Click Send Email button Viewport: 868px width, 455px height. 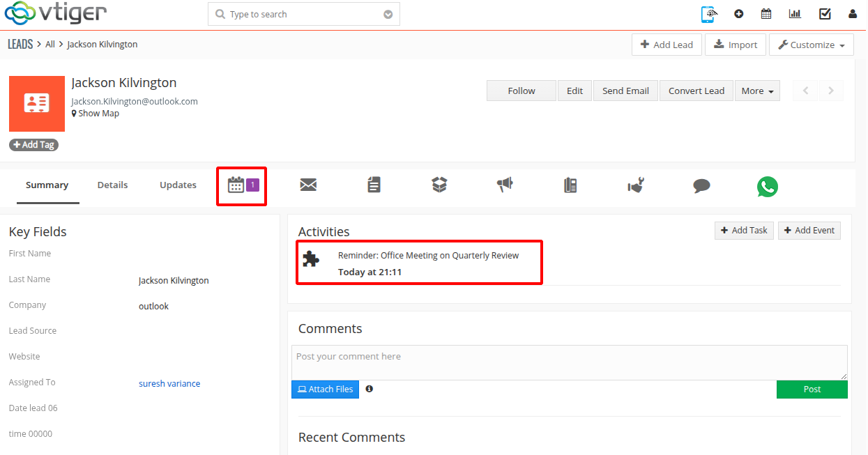[625, 91]
